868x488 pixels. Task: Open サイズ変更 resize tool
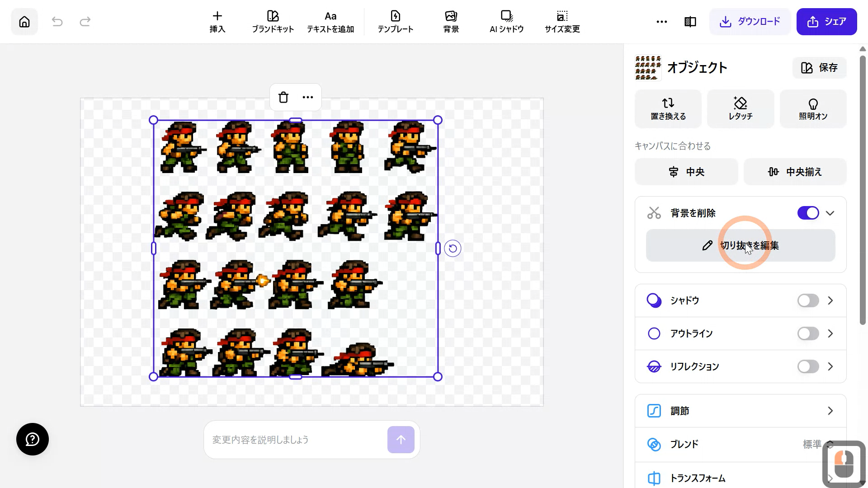(x=562, y=22)
